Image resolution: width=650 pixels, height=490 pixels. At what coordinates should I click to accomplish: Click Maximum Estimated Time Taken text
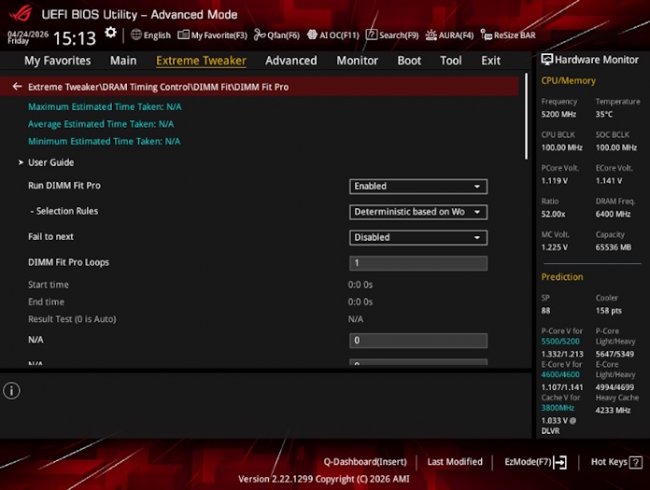105,107
